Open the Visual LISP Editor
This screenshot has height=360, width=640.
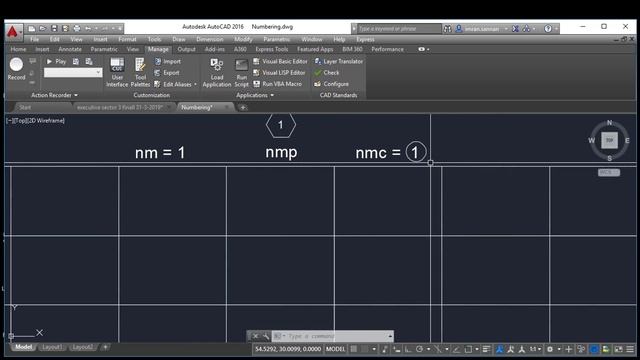(279, 73)
